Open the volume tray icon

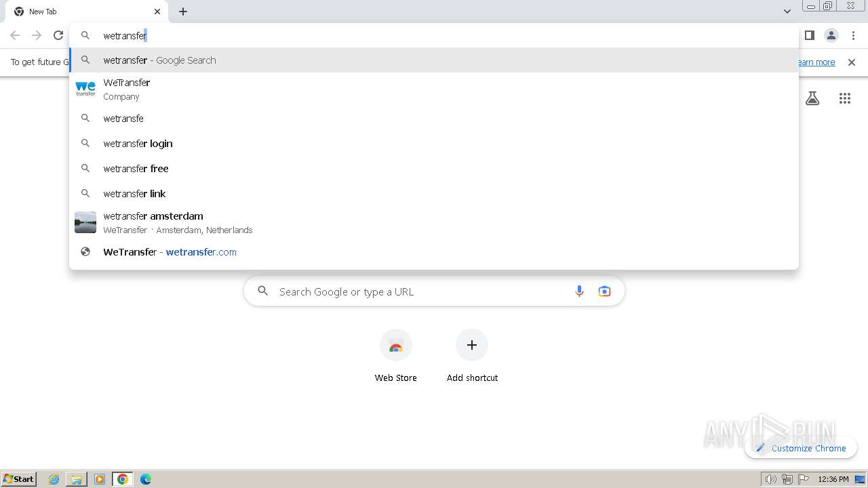770,479
